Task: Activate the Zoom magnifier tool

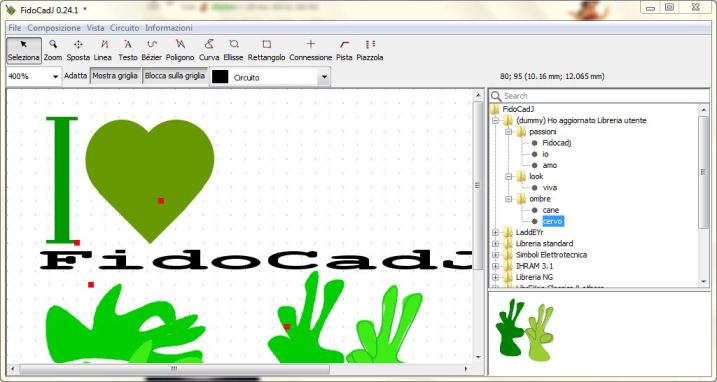Action: coord(53,50)
